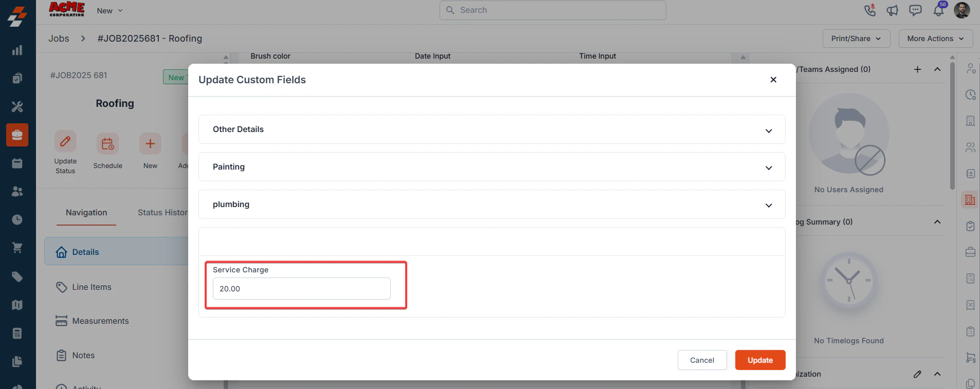Open Notes in navigation list

[76, 356]
